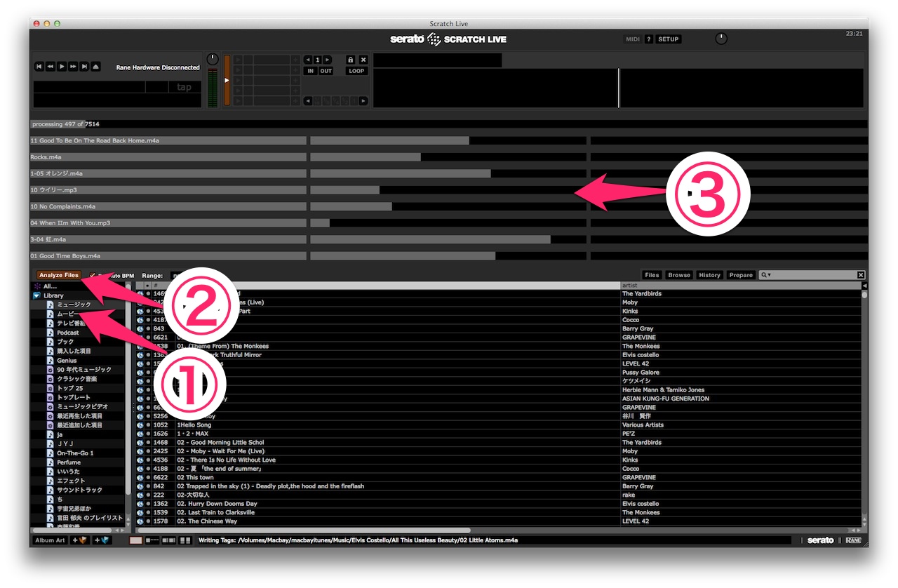Toggle the Album Art button
This screenshot has height=588, width=898.
click(x=51, y=540)
